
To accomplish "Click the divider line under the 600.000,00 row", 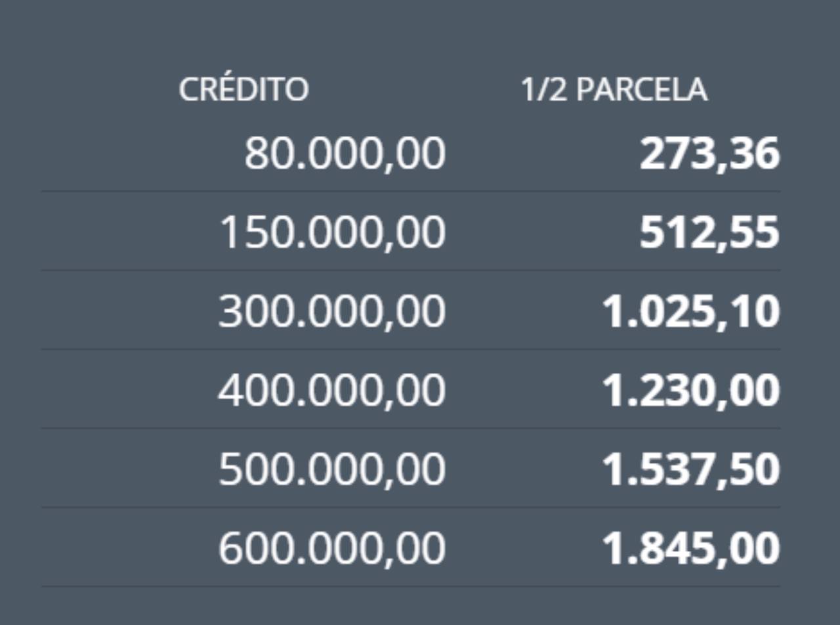I will pyautogui.click(x=411, y=586).
